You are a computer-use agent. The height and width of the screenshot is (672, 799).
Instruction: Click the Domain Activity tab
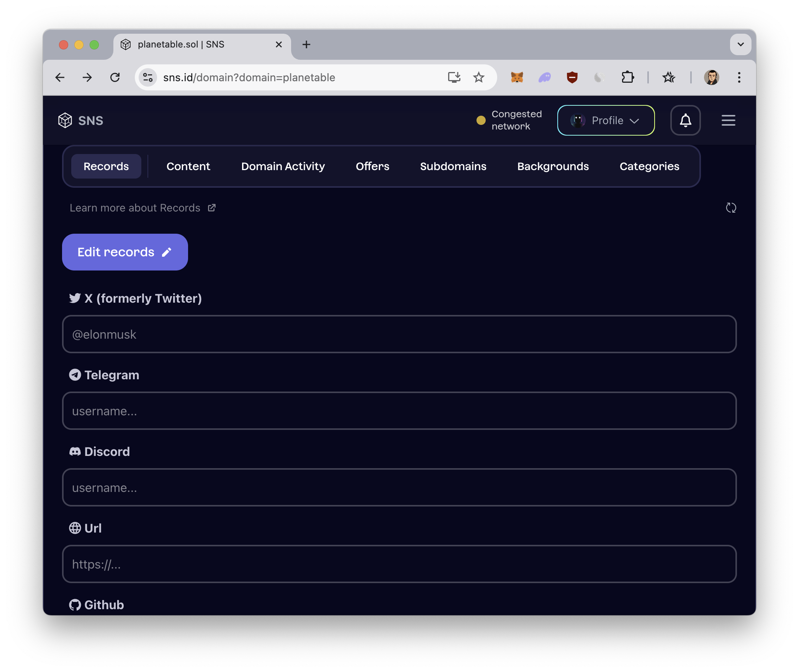tap(283, 166)
